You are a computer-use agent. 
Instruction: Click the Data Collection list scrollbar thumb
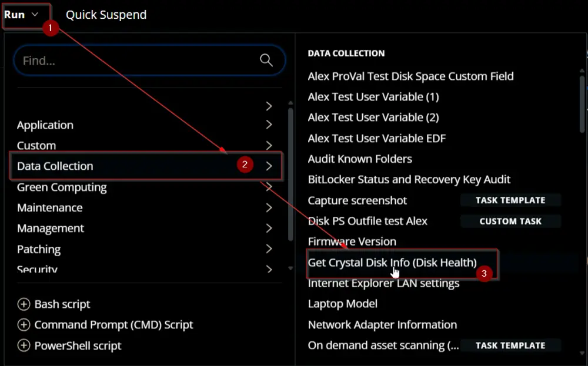tap(582, 104)
